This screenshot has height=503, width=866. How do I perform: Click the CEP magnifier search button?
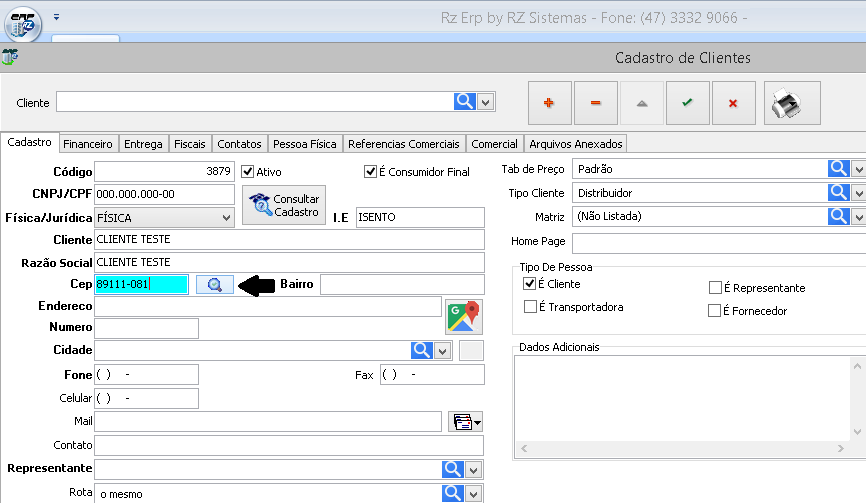[215, 285]
